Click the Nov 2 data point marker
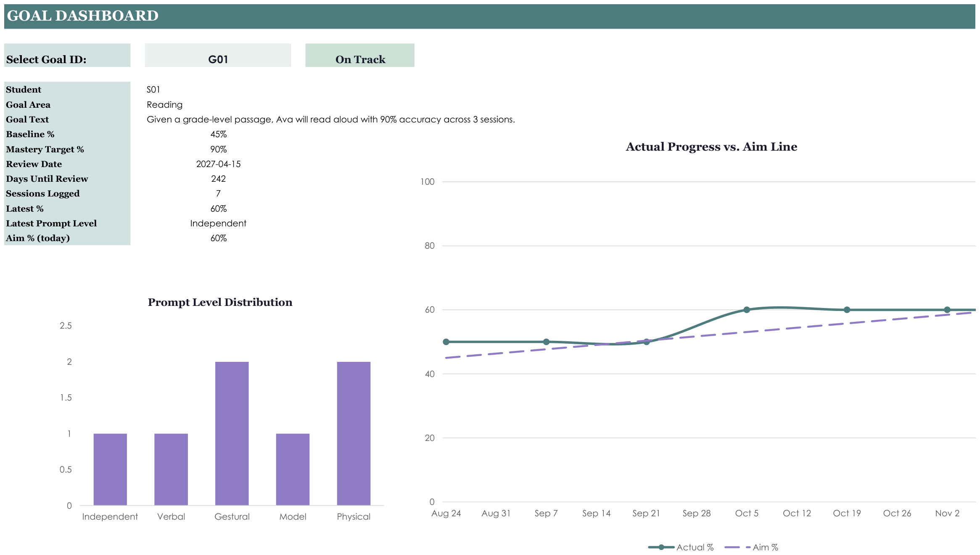Screen dimensions: 980x555 tap(947, 310)
